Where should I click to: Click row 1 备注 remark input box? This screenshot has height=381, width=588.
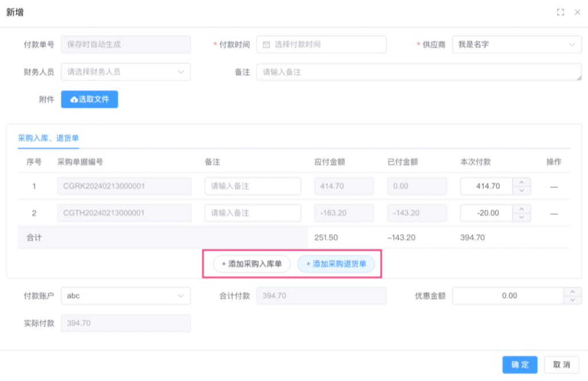point(252,186)
